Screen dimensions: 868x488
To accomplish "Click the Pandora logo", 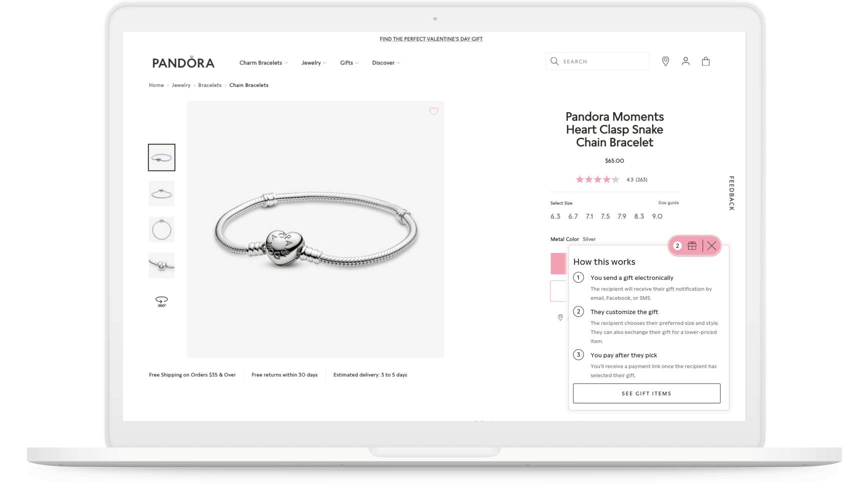I will 182,61.
